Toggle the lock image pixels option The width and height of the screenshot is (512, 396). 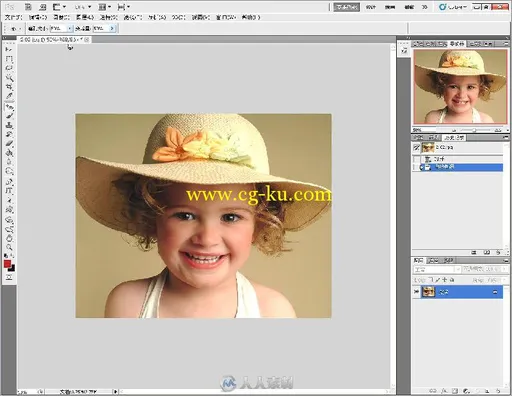tap(438, 280)
